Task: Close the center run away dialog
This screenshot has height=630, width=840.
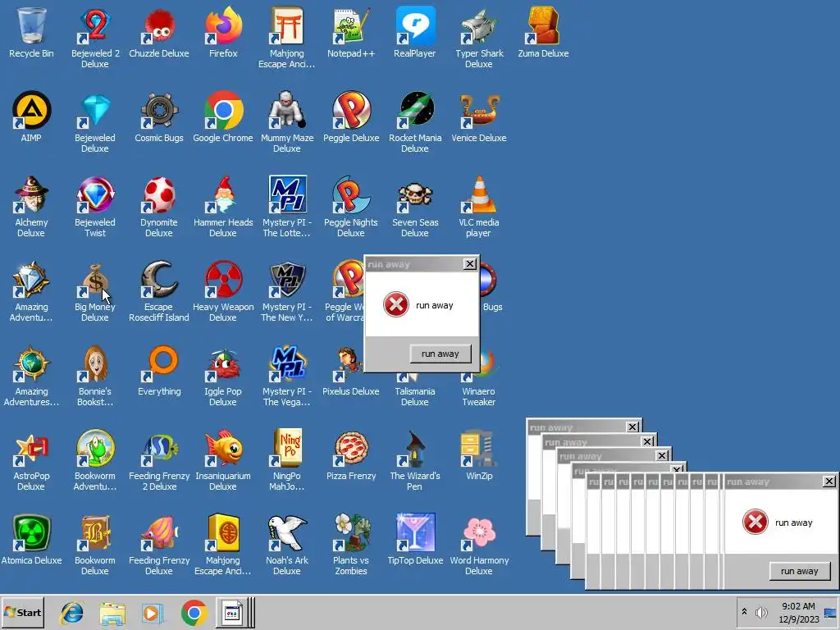Action: (x=470, y=264)
